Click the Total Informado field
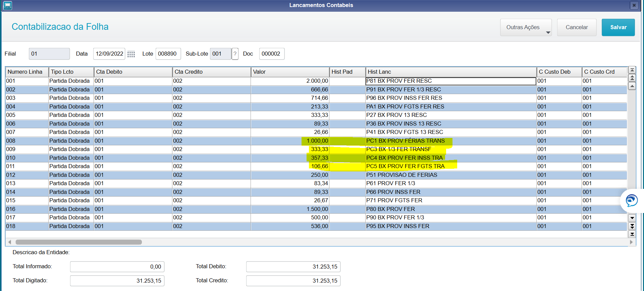This screenshot has height=291, width=644. click(117, 267)
